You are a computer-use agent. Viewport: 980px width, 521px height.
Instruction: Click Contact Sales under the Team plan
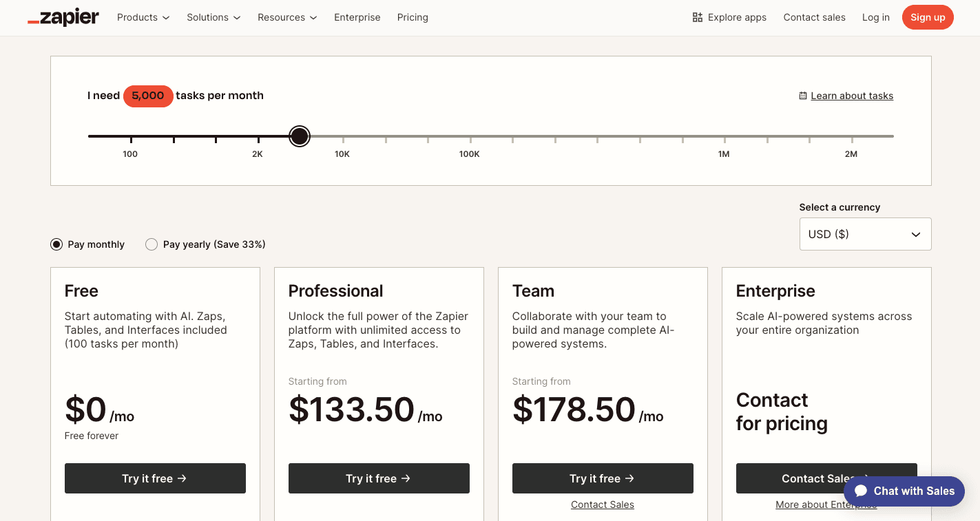pos(602,504)
